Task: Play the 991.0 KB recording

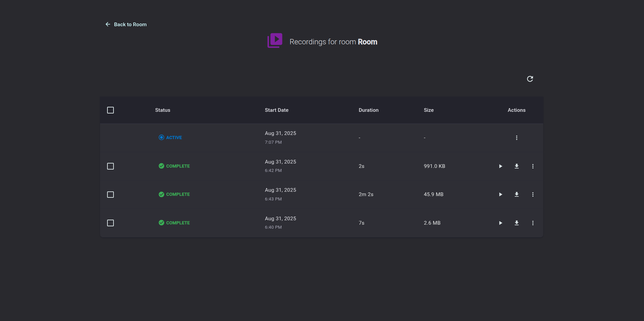Action: point(500,166)
